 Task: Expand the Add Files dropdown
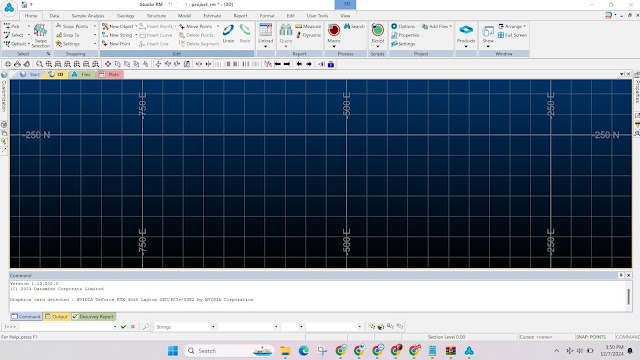450,26
